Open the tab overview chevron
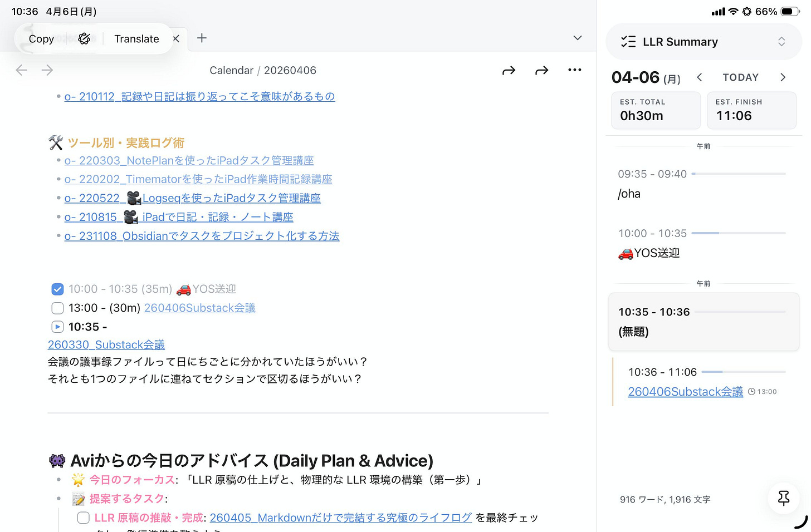This screenshot has width=811, height=532. click(x=577, y=38)
